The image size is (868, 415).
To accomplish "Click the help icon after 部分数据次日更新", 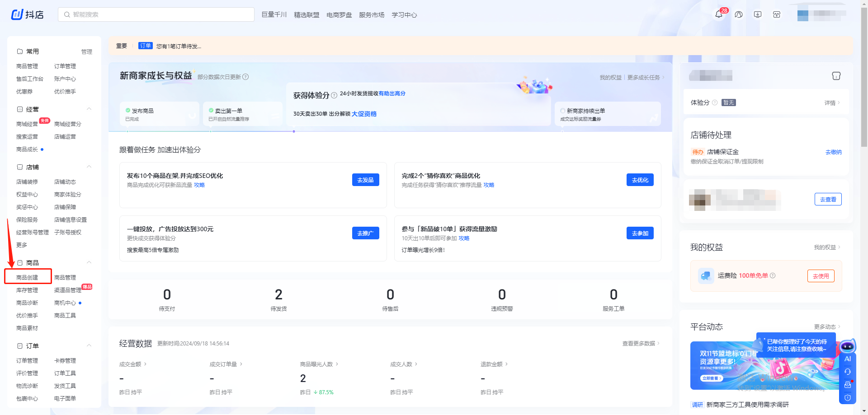I will click(x=245, y=77).
